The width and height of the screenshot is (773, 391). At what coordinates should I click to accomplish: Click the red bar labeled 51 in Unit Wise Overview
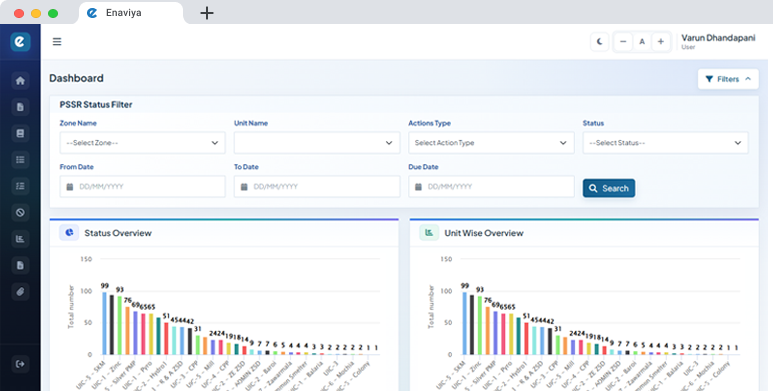tap(526, 338)
